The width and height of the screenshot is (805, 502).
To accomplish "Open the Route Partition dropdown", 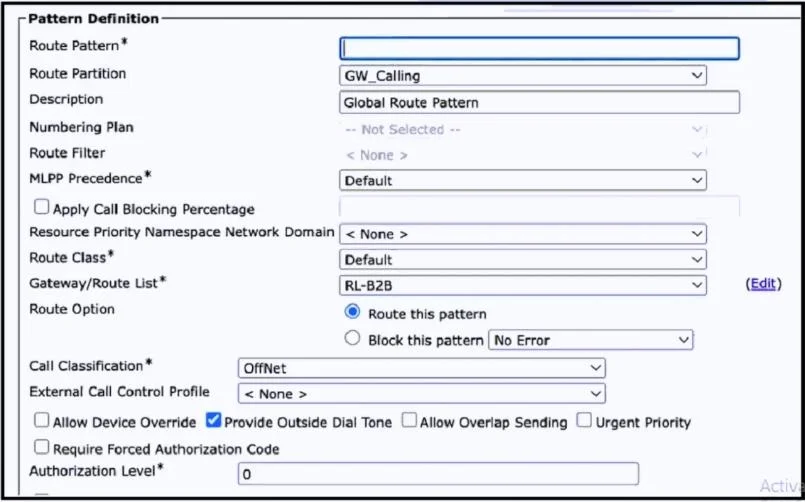I will point(523,75).
